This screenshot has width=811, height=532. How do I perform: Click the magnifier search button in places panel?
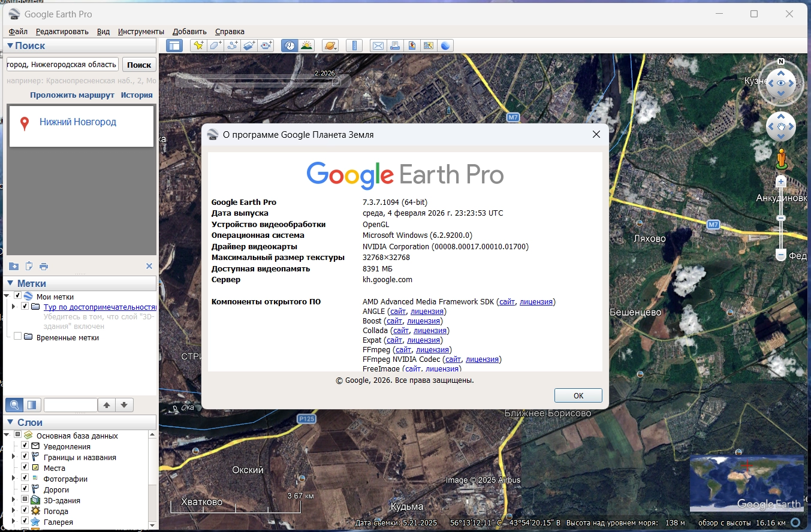14,405
